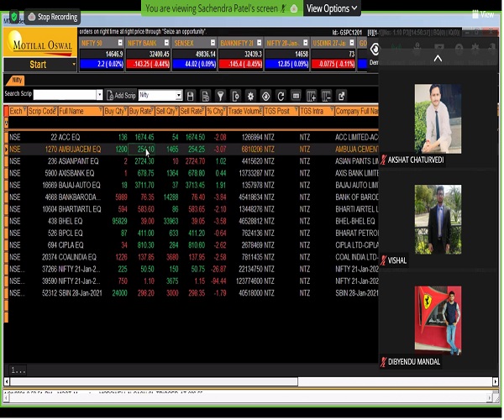Click the diamond target icon in the toolbar
Viewport: 504px width, 420px height.
(265, 96)
